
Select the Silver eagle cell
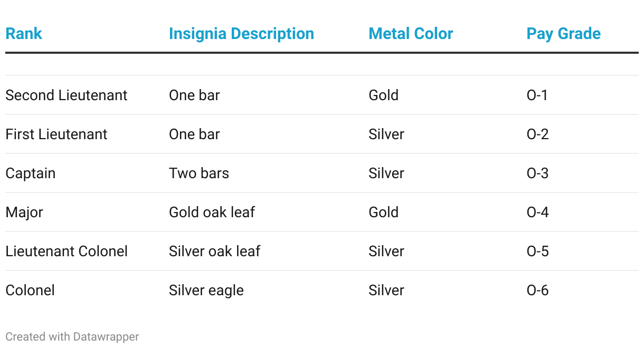[x=206, y=290]
